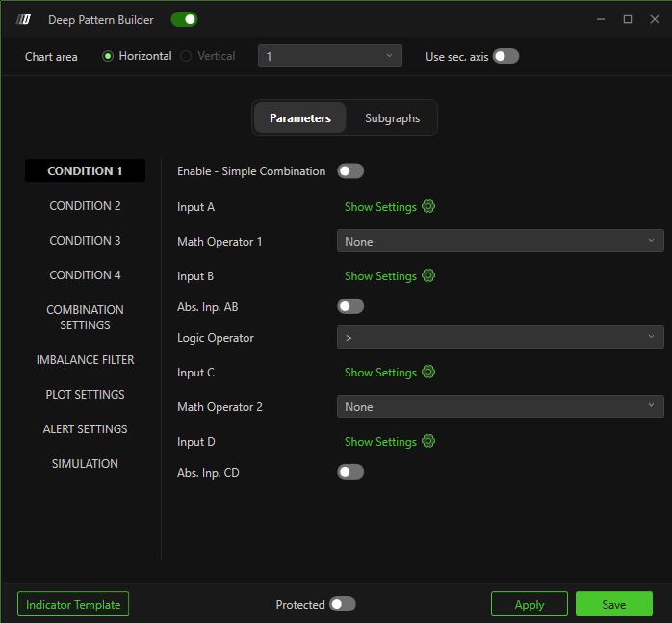Click the gear icon beside Input C

(428, 373)
